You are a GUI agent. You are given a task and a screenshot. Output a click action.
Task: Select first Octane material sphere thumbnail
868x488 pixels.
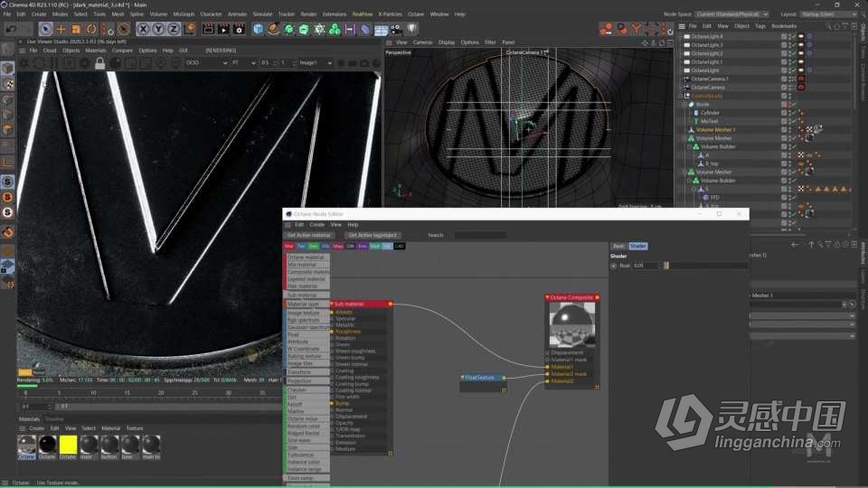click(26, 445)
